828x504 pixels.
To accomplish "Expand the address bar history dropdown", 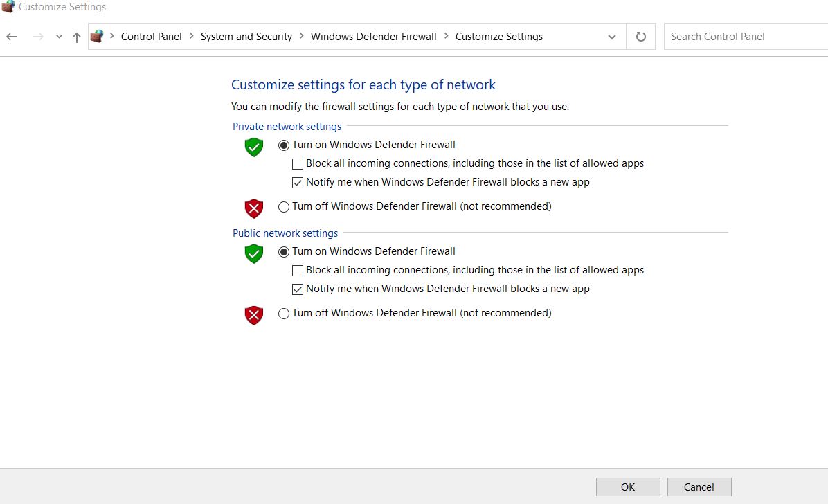I will pos(611,37).
